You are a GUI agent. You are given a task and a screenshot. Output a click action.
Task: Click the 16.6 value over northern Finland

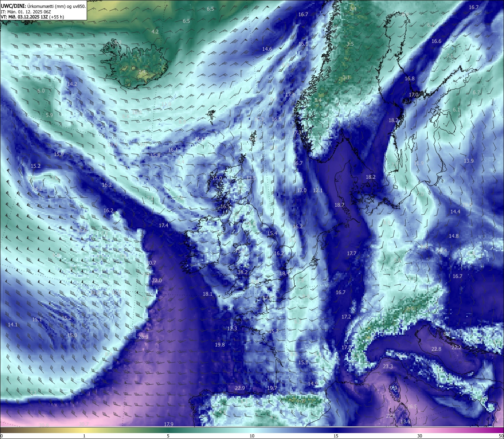pyautogui.click(x=436, y=41)
